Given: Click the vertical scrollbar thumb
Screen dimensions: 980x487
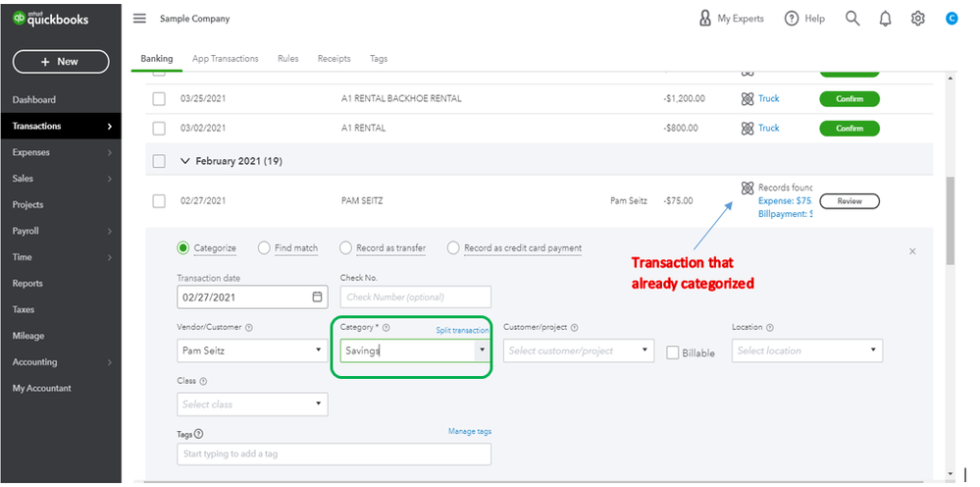Looking at the screenshot, I should point(951,220).
